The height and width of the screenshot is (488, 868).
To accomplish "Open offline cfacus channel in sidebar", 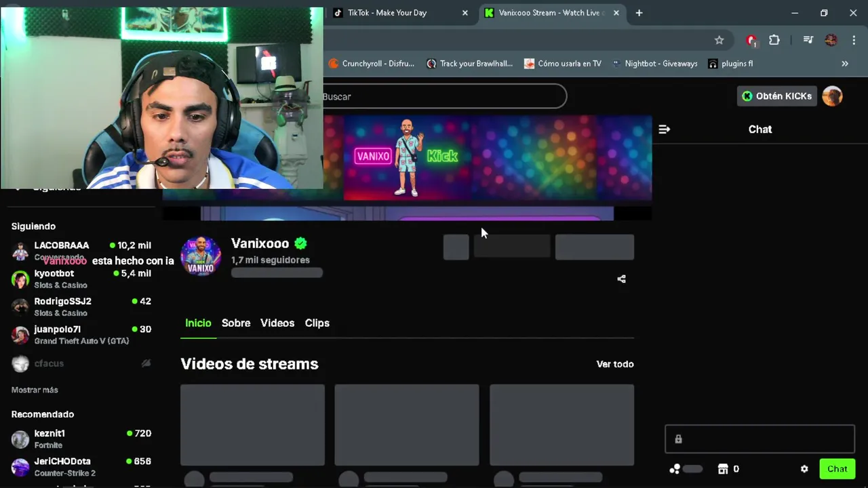I will pos(81,363).
